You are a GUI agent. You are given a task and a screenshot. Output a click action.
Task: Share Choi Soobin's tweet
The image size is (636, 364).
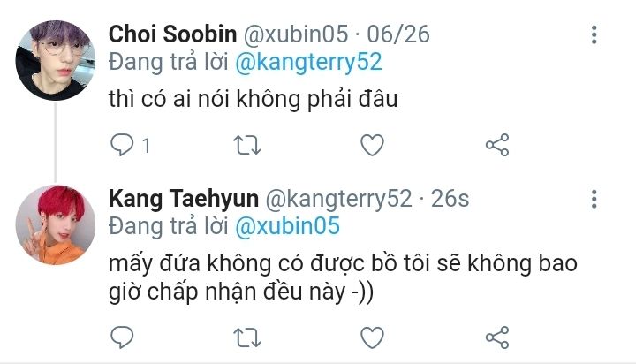point(498,144)
